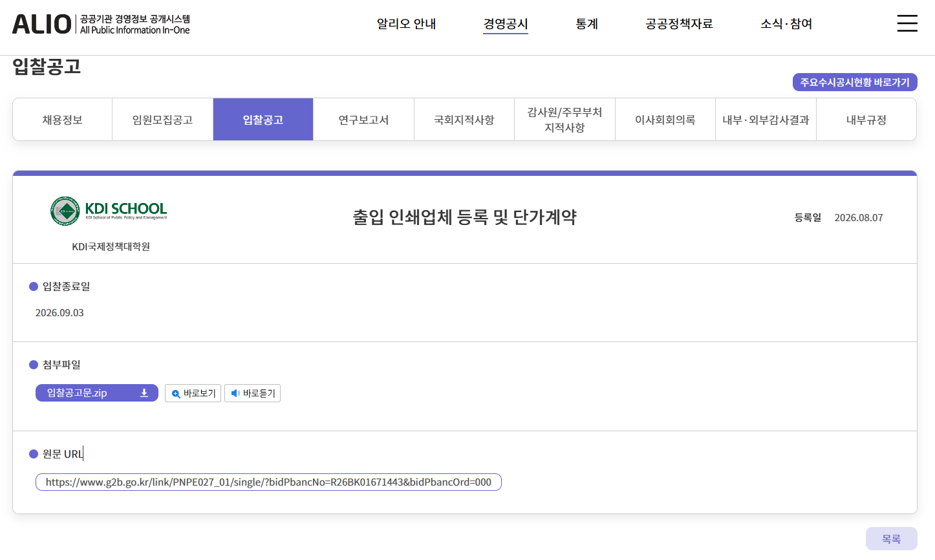Switch to the 채용정보 tab

(63, 120)
